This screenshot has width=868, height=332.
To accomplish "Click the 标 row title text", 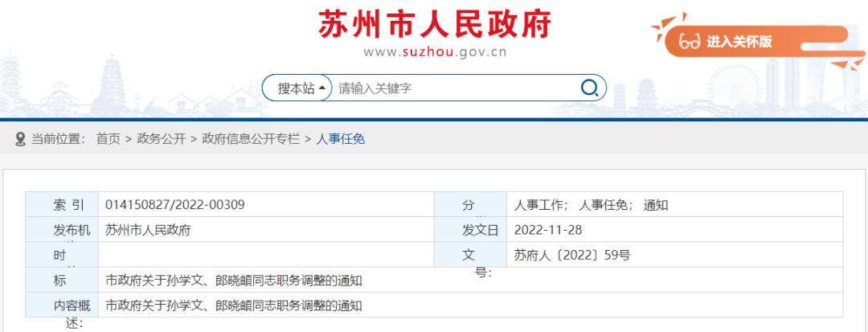I will (234, 281).
